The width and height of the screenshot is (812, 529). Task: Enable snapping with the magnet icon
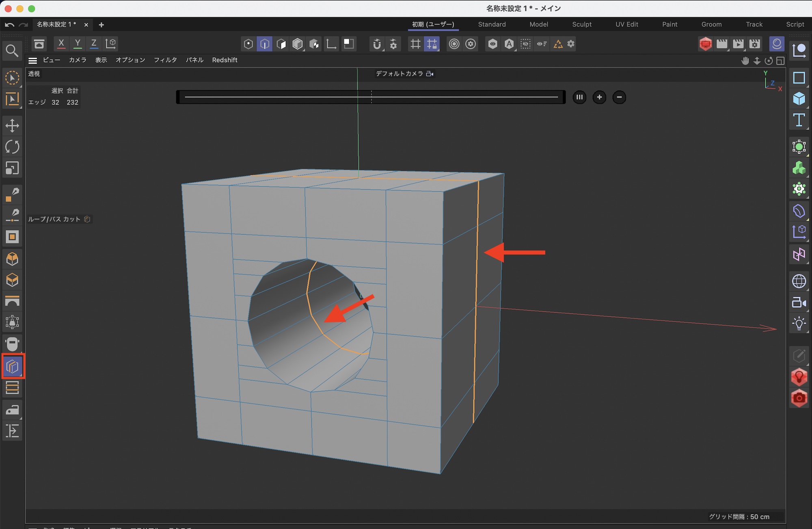(x=377, y=44)
